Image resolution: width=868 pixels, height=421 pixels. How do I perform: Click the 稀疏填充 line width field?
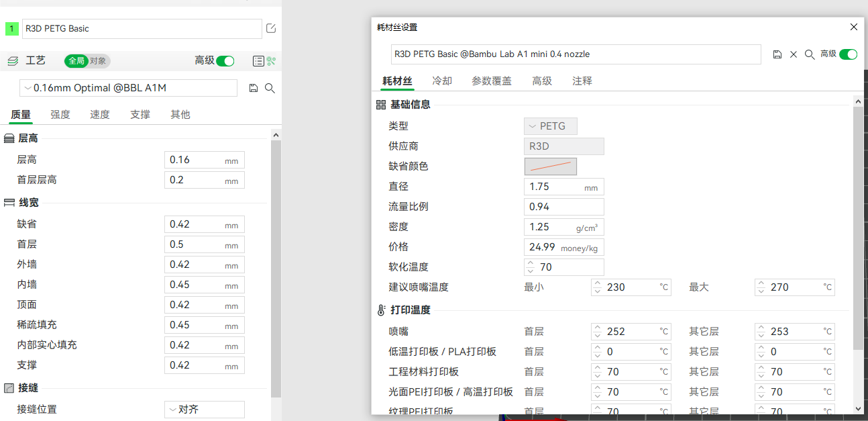click(205, 325)
